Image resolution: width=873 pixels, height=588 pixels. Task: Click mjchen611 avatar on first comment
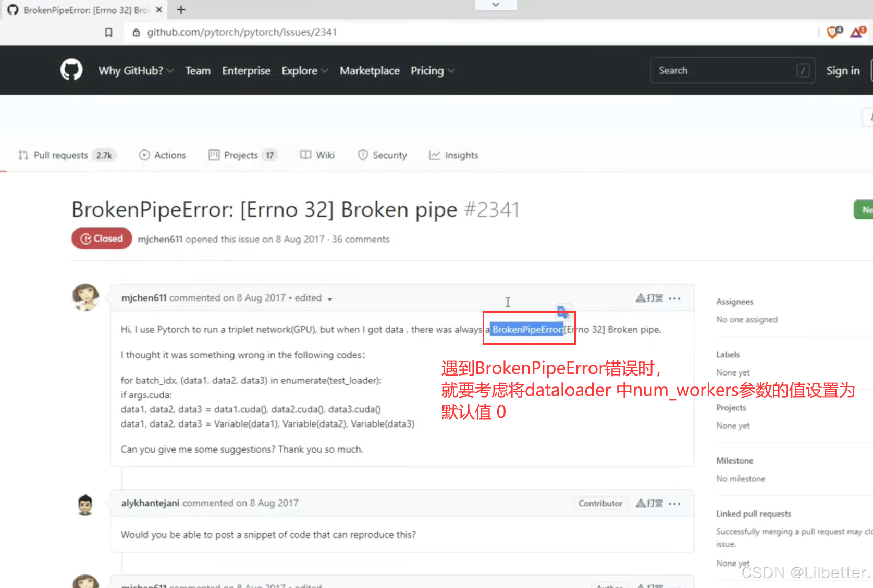click(85, 297)
